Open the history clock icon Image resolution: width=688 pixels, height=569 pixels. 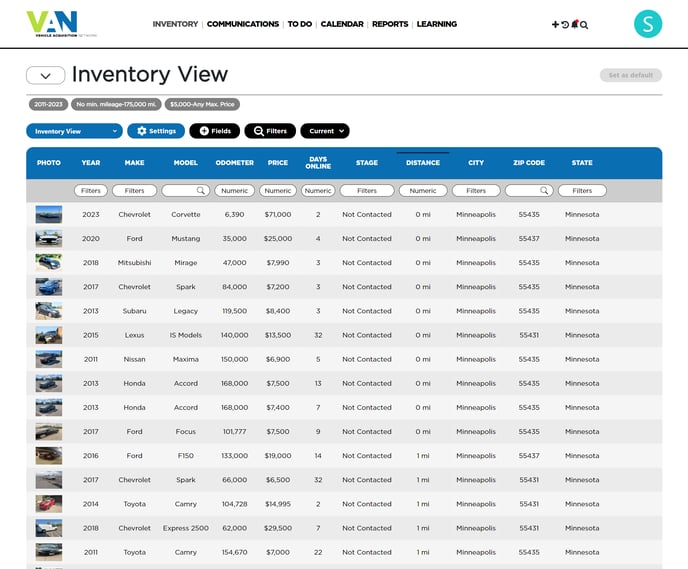pyautogui.click(x=565, y=24)
